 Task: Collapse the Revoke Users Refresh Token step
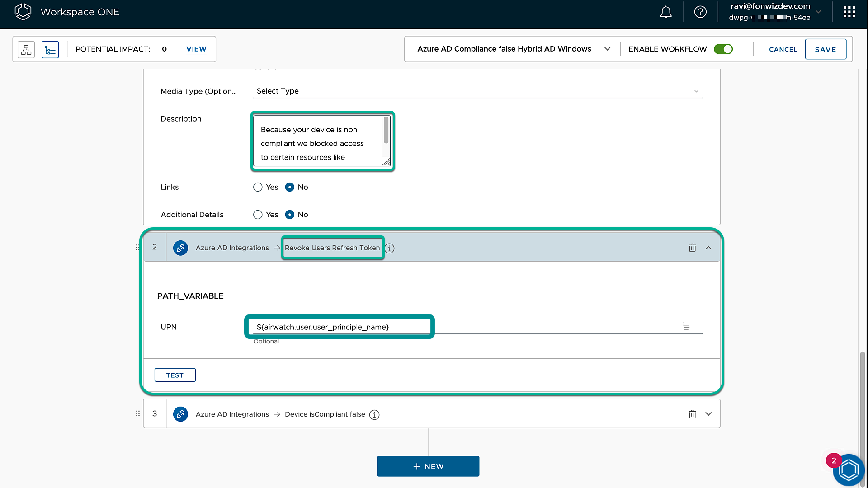[x=708, y=248]
